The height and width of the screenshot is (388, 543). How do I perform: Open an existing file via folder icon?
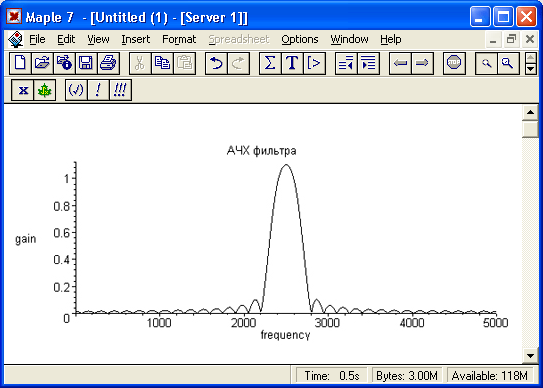[x=42, y=63]
